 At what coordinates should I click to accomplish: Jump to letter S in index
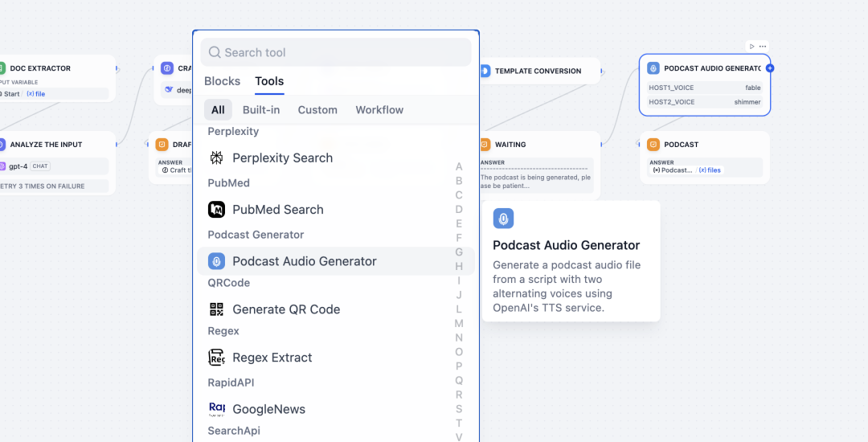pos(459,409)
